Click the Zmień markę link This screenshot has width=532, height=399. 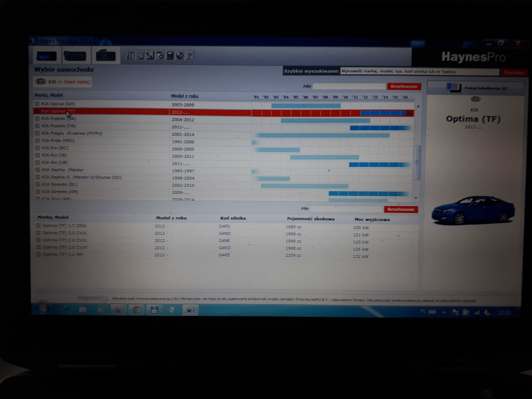(74, 82)
